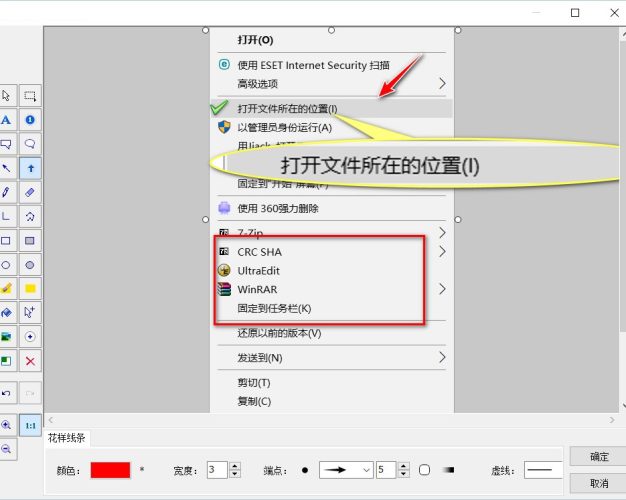Choose the L-shaped polyline tool
This screenshot has height=500, width=626.
click(7, 216)
